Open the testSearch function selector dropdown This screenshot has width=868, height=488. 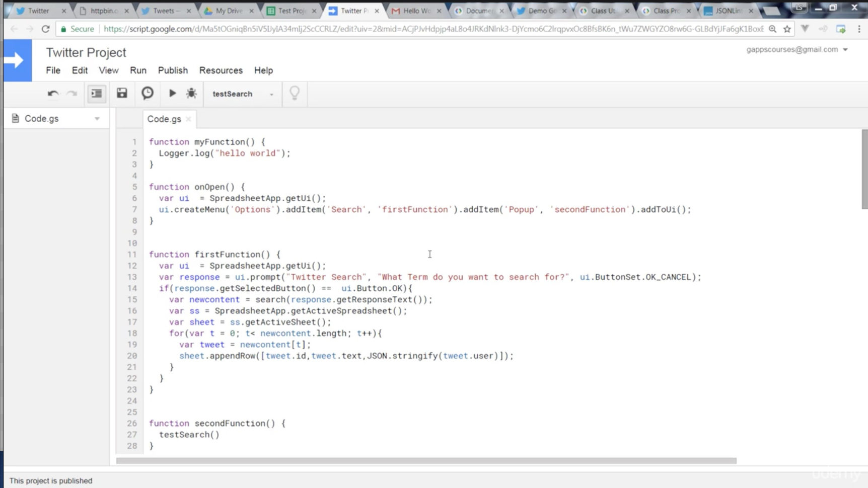tap(272, 94)
